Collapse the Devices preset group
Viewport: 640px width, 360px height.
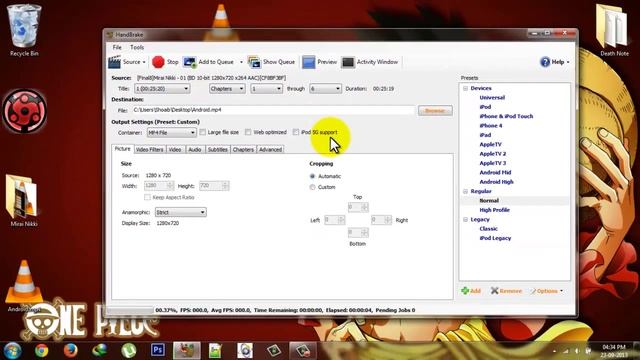click(465, 88)
